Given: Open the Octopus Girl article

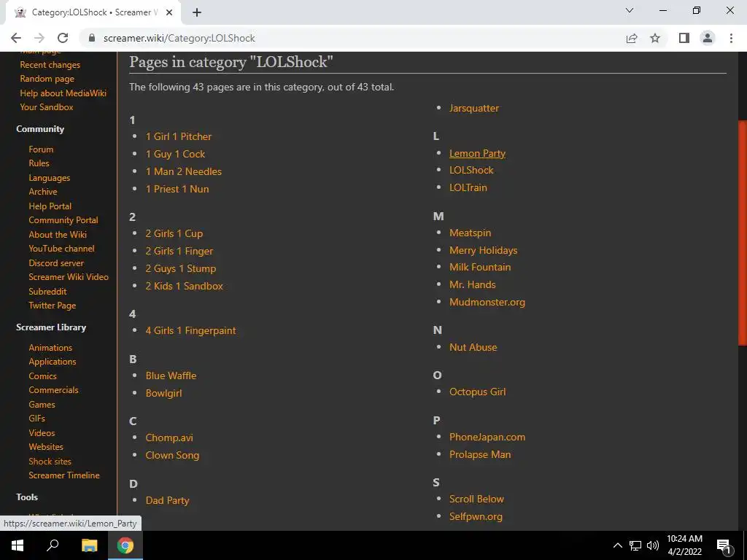Looking at the screenshot, I should coord(478,392).
